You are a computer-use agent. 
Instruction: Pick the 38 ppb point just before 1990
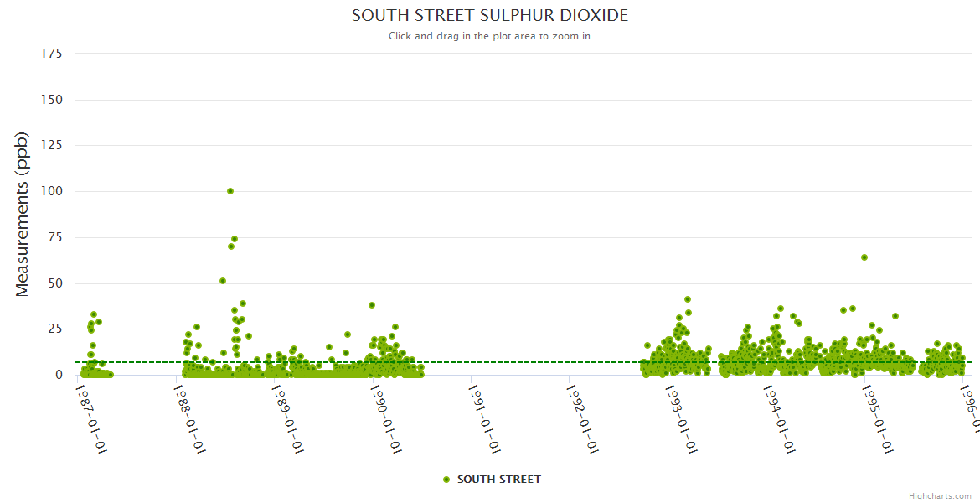point(372,305)
